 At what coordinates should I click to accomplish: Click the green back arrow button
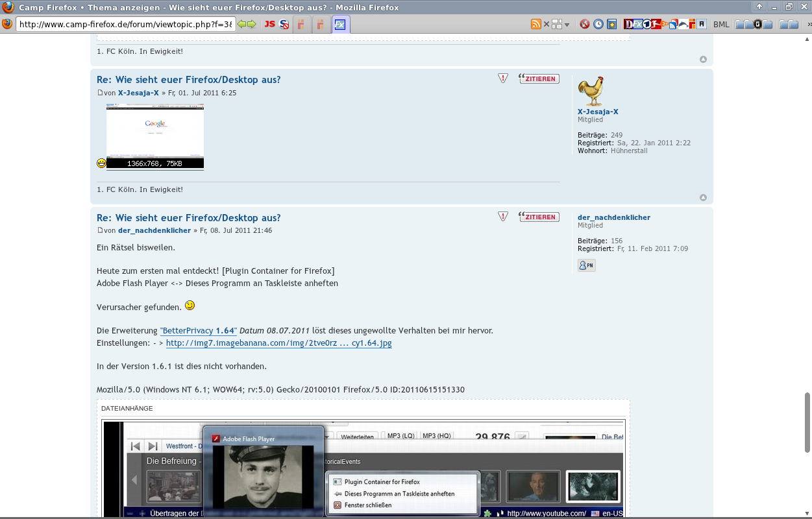[242, 25]
